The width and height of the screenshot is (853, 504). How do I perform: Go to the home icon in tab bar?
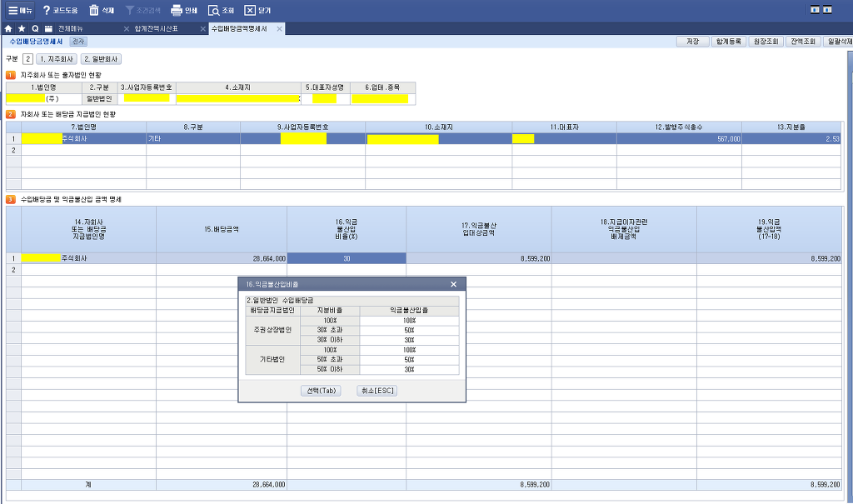8,28
